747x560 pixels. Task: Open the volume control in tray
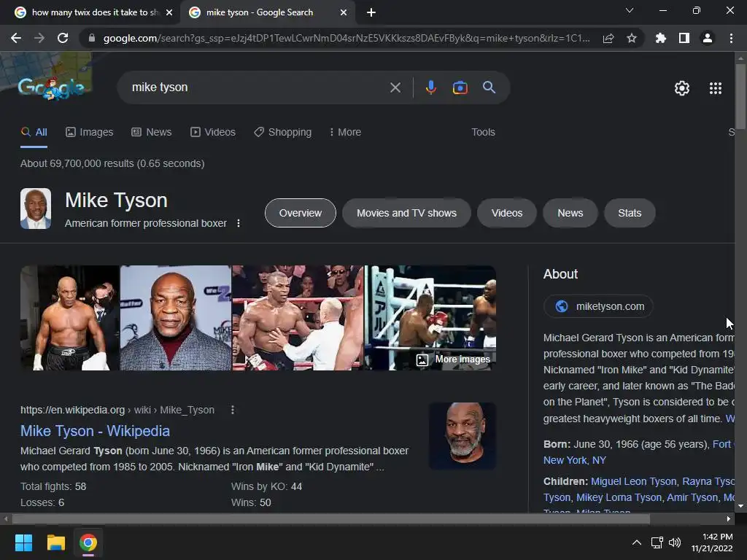click(675, 542)
